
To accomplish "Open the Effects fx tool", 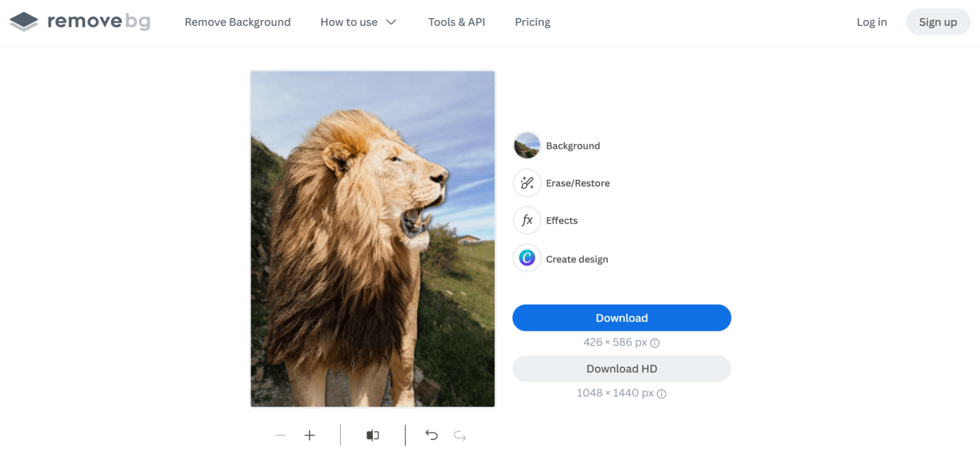I will tap(527, 220).
